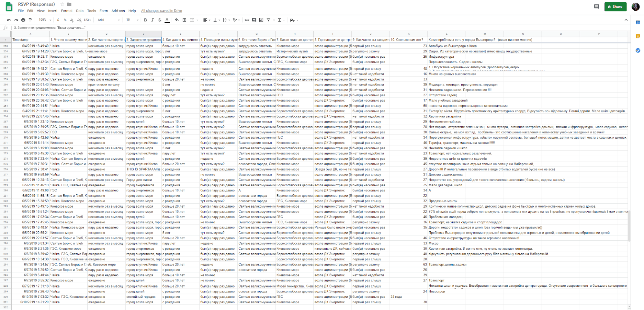Click the Merge cells icon
Viewport: 644px width, 310px height.
click(x=192, y=20)
